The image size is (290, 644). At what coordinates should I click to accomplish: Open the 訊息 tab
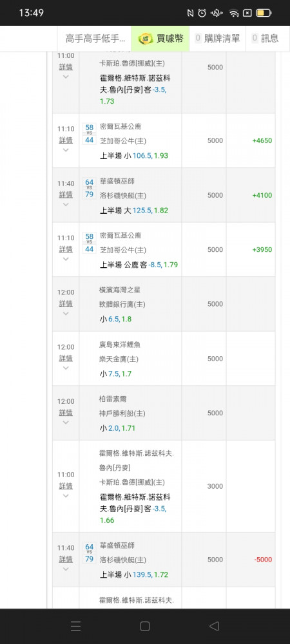tap(266, 39)
